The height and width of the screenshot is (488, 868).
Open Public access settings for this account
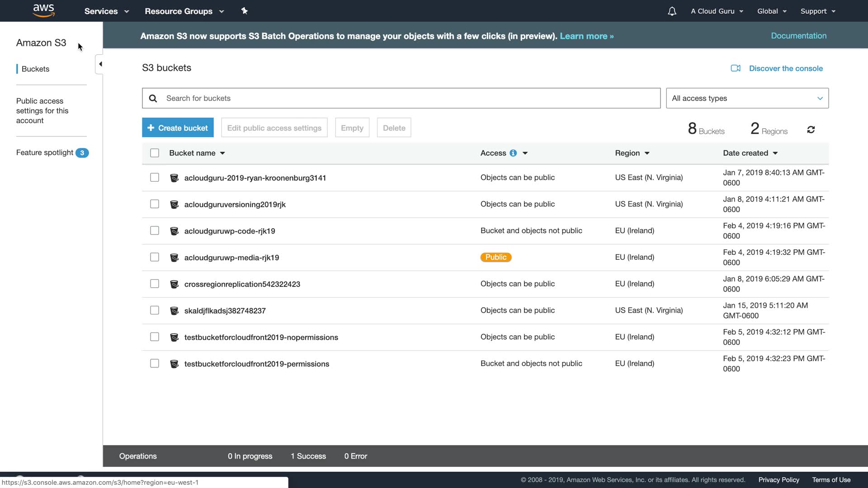tap(42, 111)
